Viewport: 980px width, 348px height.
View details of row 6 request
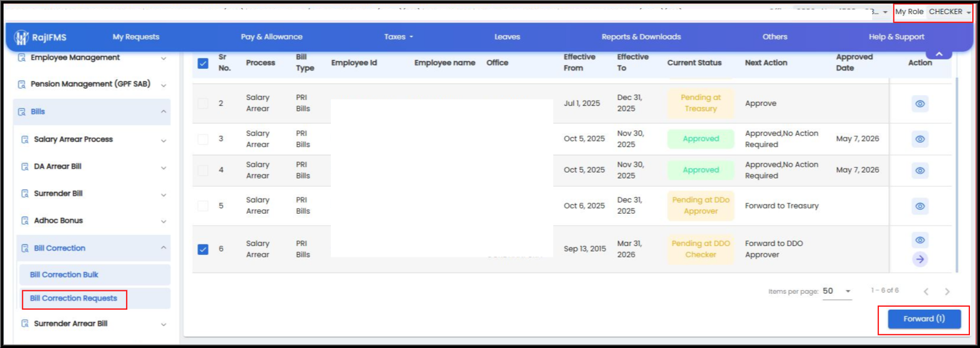pos(920,240)
